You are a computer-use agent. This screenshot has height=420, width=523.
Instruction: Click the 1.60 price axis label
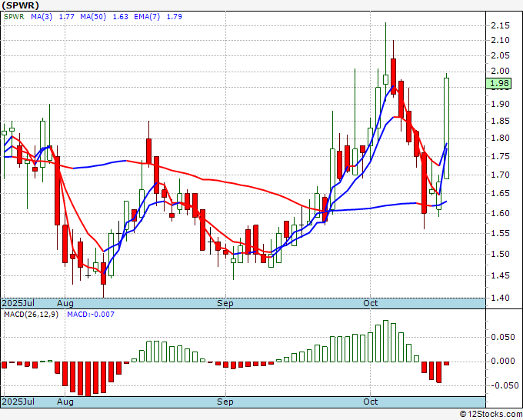[501, 213]
